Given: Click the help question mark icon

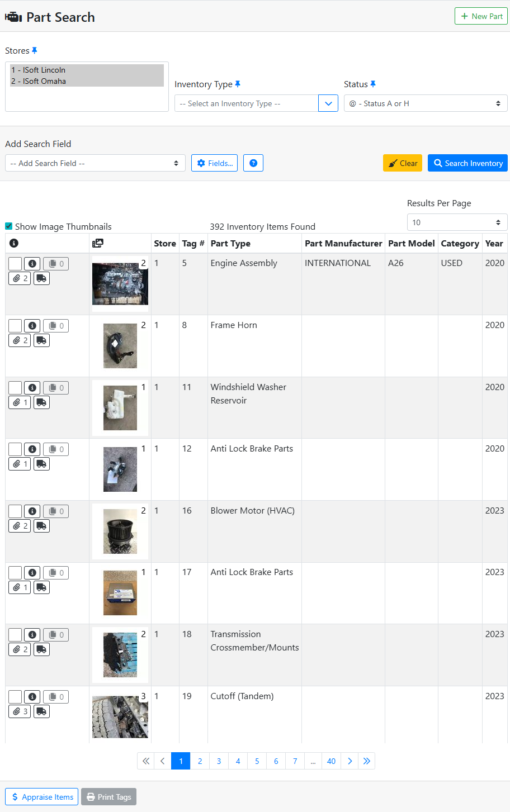Looking at the screenshot, I should coord(253,163).
